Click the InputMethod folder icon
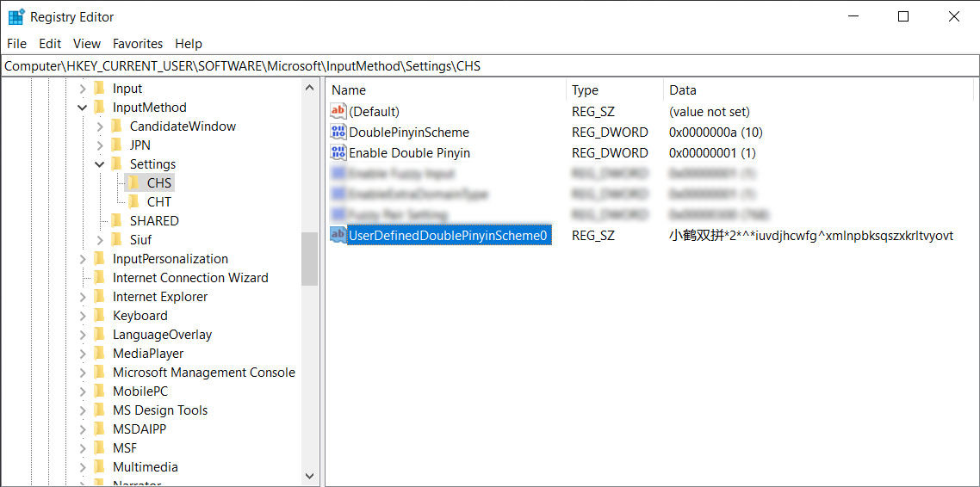This screenshot has height=487, width=980. 99,108
